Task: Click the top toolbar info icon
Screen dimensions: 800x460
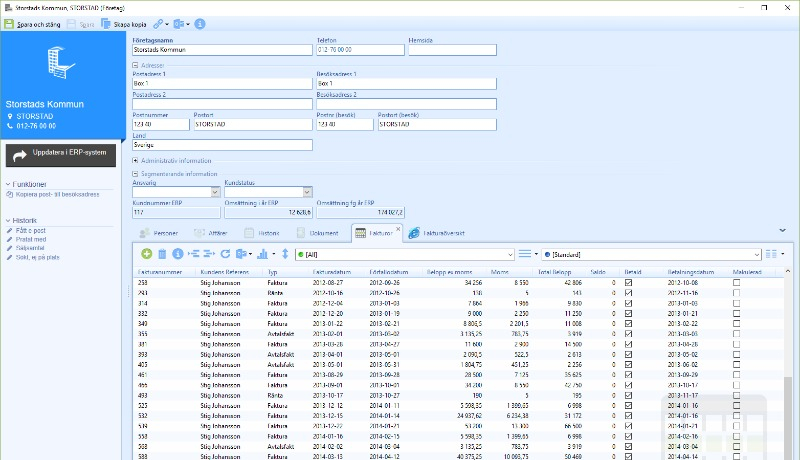Action: [x=200, y=24]
